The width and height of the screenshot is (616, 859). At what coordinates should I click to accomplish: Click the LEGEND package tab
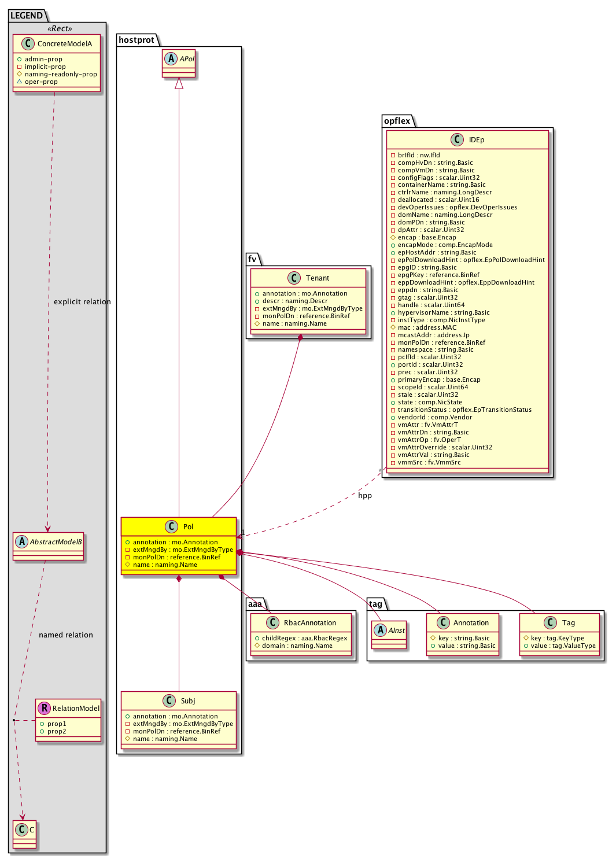pos(27,16)
